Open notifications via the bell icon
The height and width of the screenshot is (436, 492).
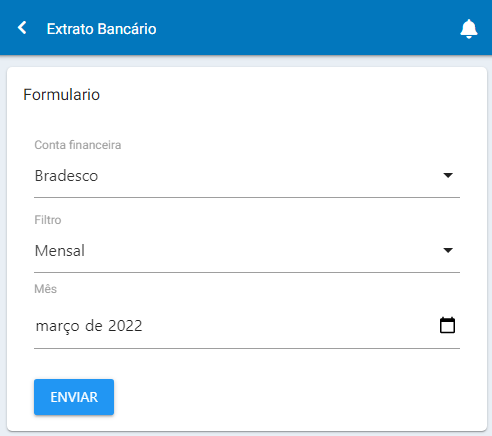click(469, 29)
